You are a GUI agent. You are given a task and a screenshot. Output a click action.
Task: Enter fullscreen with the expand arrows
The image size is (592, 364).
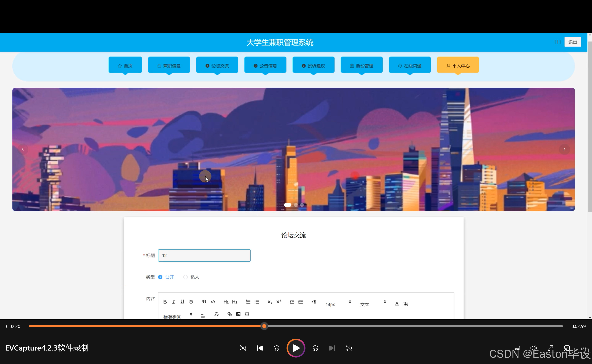[550, 348]
